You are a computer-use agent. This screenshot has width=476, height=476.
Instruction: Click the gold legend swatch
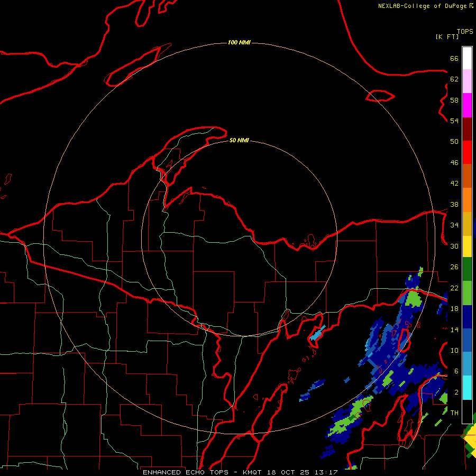pos(467,224)
